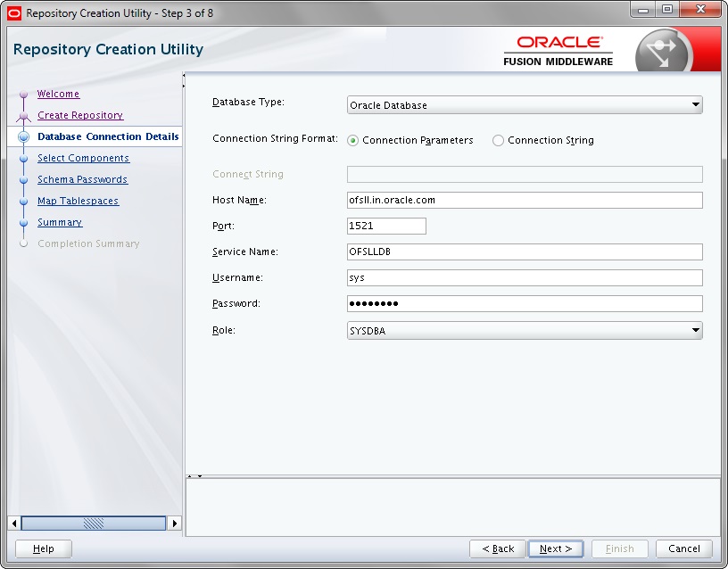Click the Role label
This screenshot has width=728, height=569.
[224, 330]
